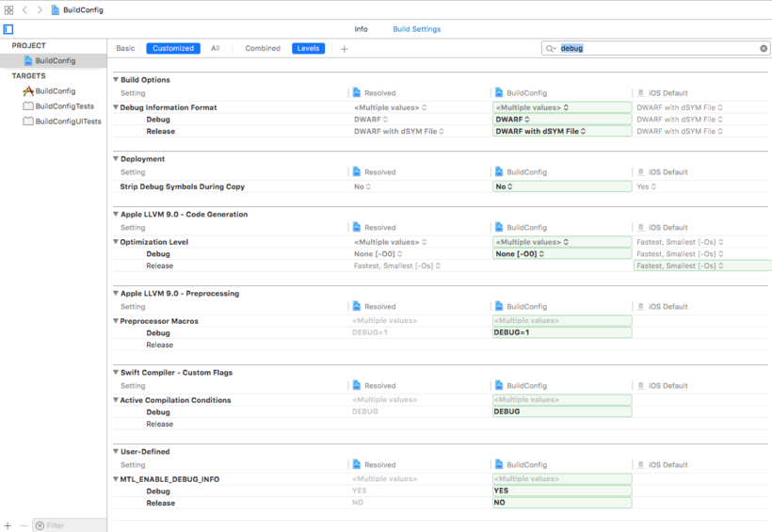The height and width of the screenshot is (532, 772).
Task: Click Resolved column icon in Preprocessing section
Action: (x=357, y=306)
